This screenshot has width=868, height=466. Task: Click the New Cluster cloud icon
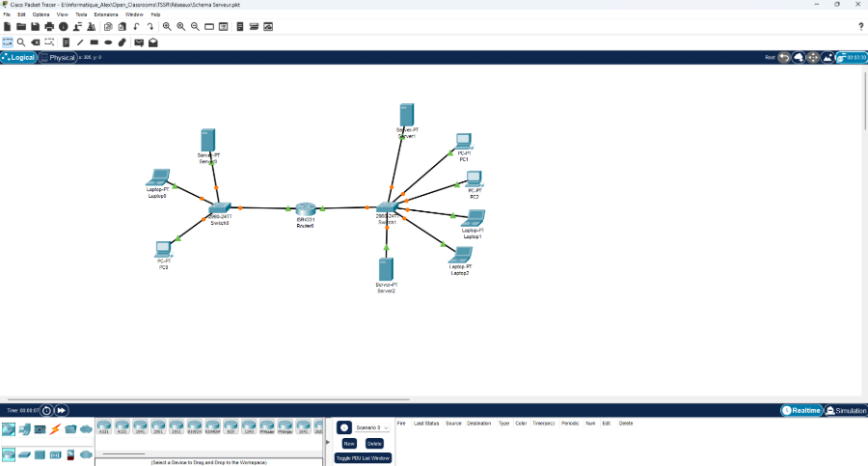click(x=799, y=58)
